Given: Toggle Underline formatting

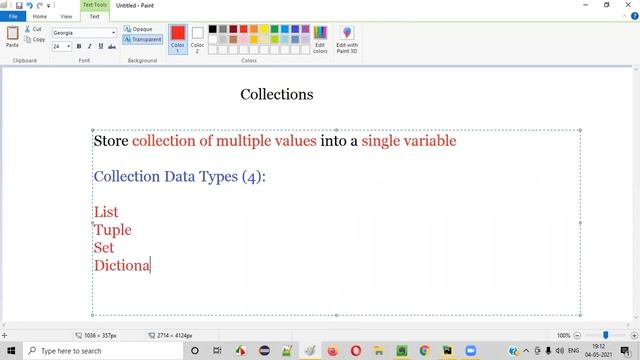Looking at the screenshot, I should [100, 47].
